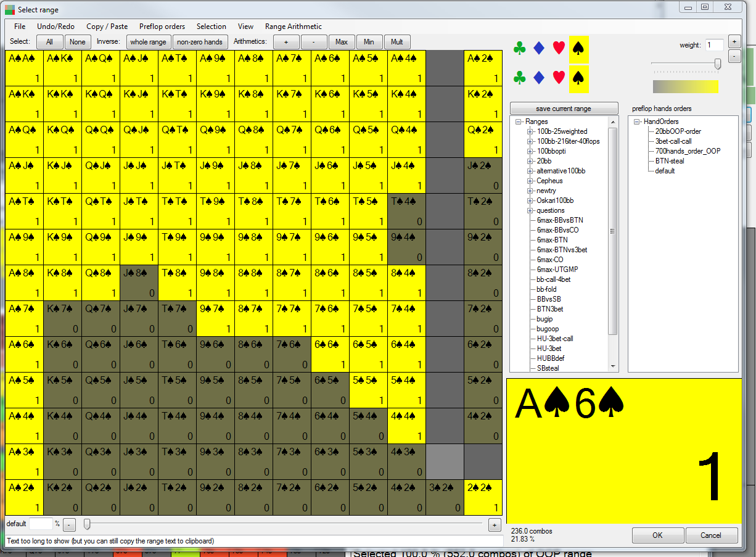Click the Select range window title icon
Viewport: 756px width, 557px height.
click(x=10, y=10)
